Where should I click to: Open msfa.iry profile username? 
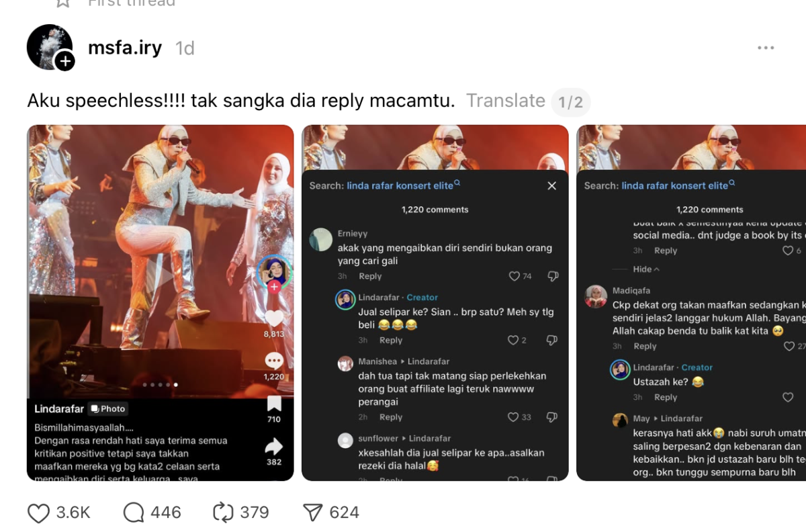125,48
